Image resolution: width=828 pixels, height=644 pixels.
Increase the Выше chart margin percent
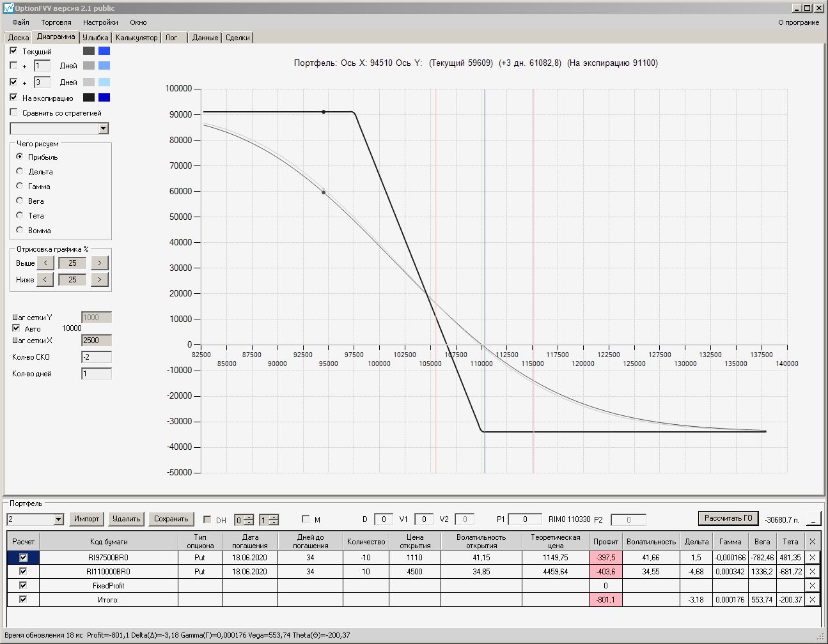99,263
